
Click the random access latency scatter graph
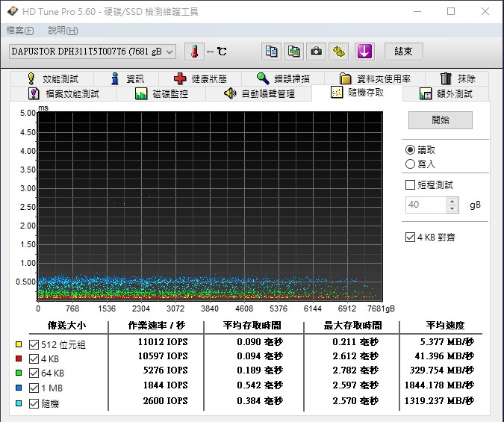210,206
